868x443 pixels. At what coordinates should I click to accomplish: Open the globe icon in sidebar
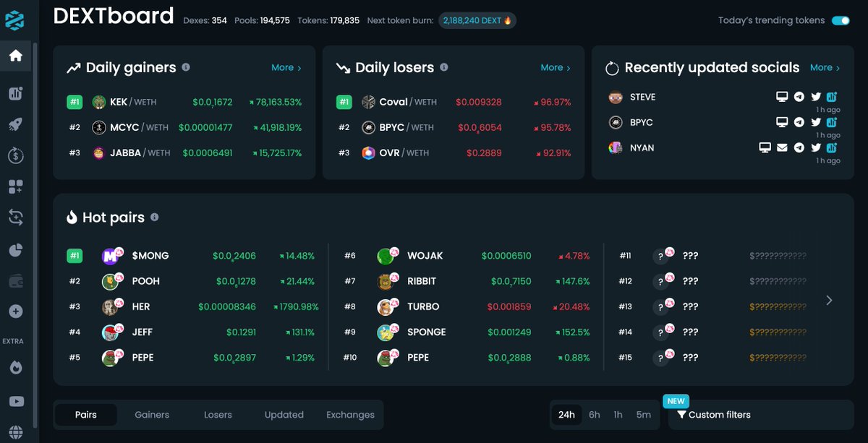point(15,432)
